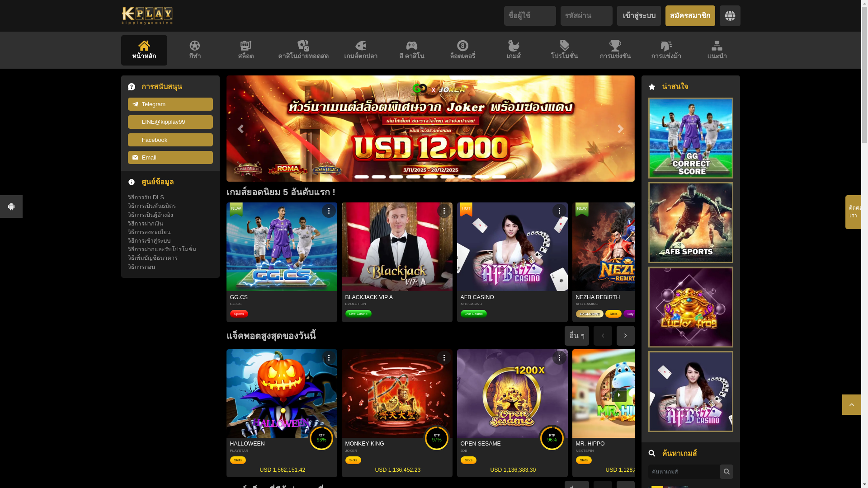Open the home (หน้าหลัก) nav icon
The image size is (868, 488).
point(144,46)
